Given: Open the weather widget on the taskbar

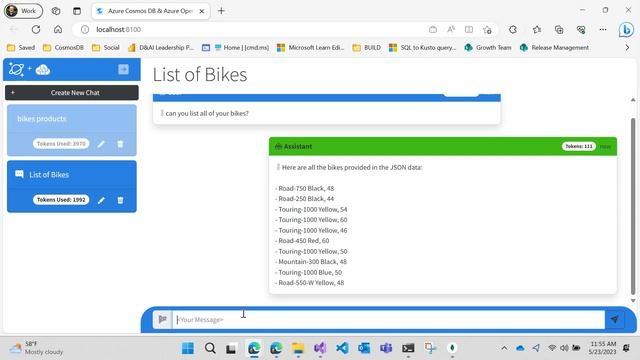Looking at the screenshot, I should pos(36,348).
